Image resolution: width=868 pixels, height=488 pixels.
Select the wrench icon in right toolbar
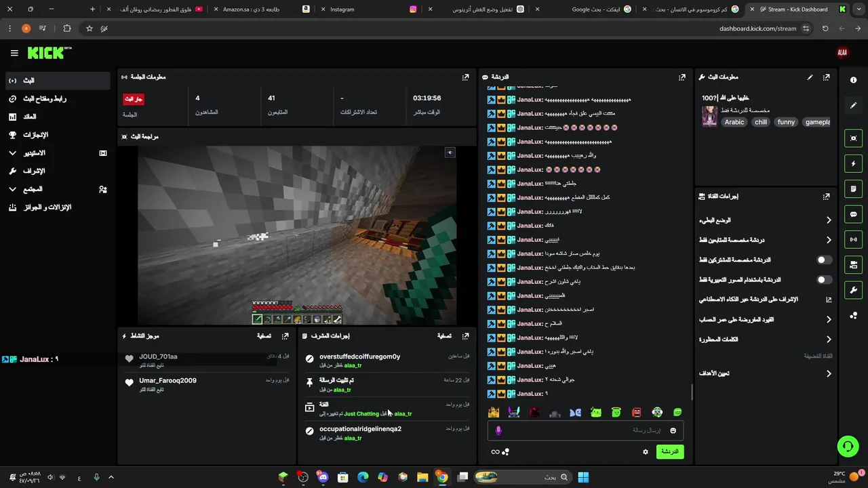pos(853,290)
